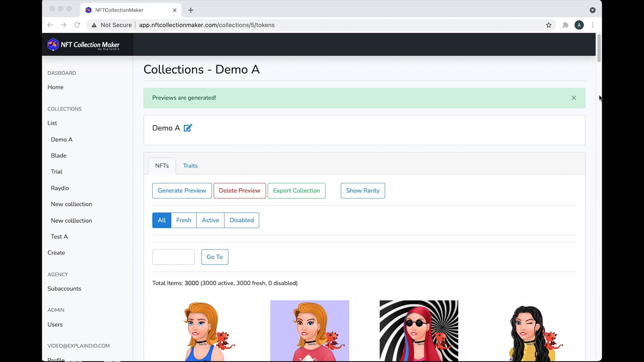644x362 pixels.
Task: Filter NFTs by Fresh status
Action: tap(183, 220)
